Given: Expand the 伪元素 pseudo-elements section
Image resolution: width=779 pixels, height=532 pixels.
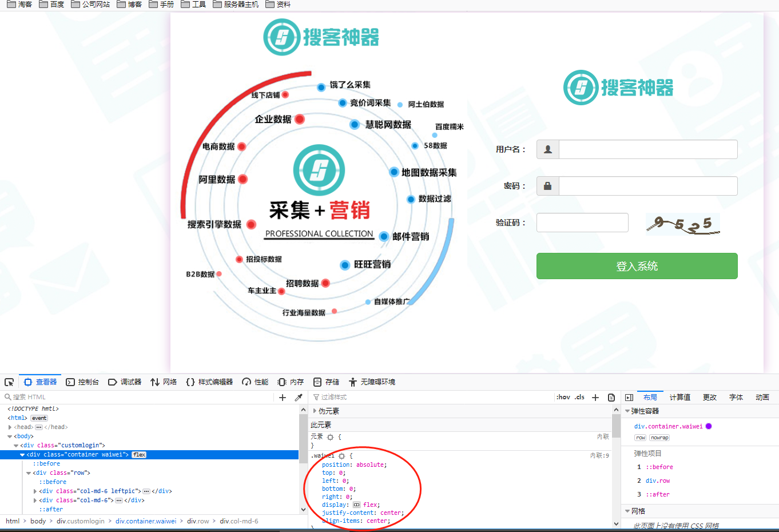Looking at the screenshot, I should pos(315,411).
